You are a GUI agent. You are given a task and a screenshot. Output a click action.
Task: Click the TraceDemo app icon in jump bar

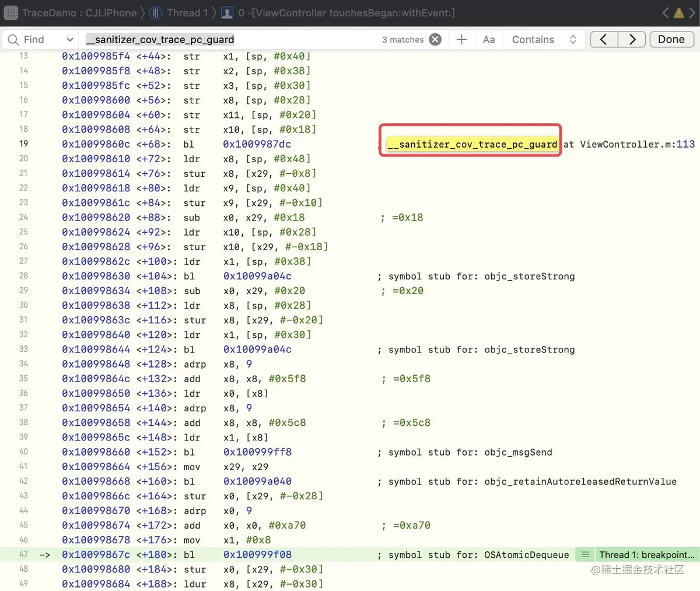[x=10, y=12]
